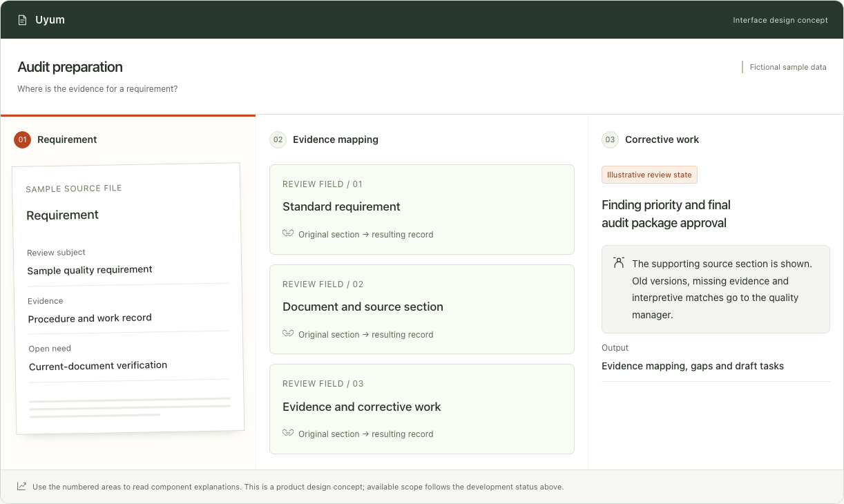This screenshot has width=844, height=504.
Task: Select the Evidence and corrective work card
Action: [x=422, y=409]
